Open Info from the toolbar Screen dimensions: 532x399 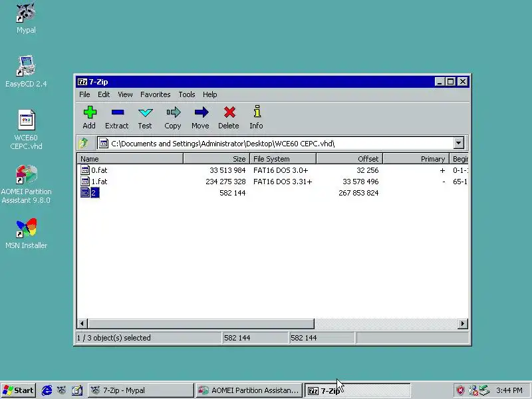(x=257, y=112)
